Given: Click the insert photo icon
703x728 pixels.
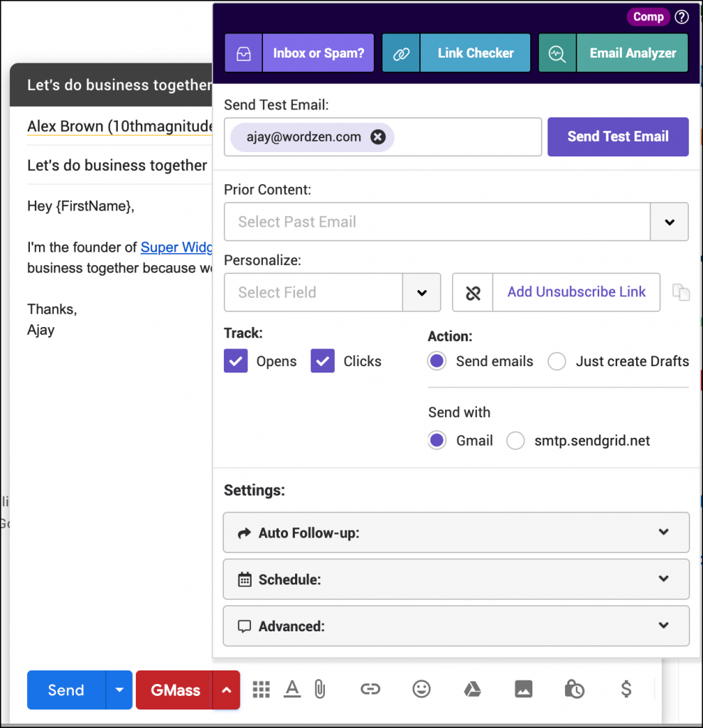Looking at the screenshot, I should pos(523,689).
